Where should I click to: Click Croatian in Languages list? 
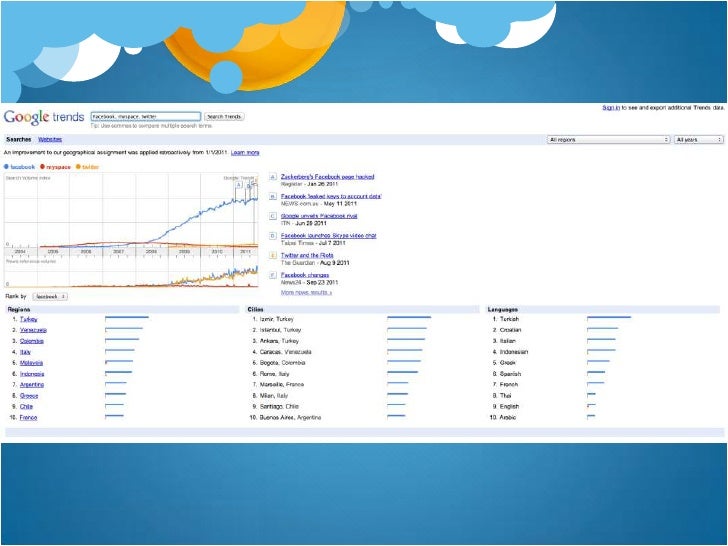(511, 330)
